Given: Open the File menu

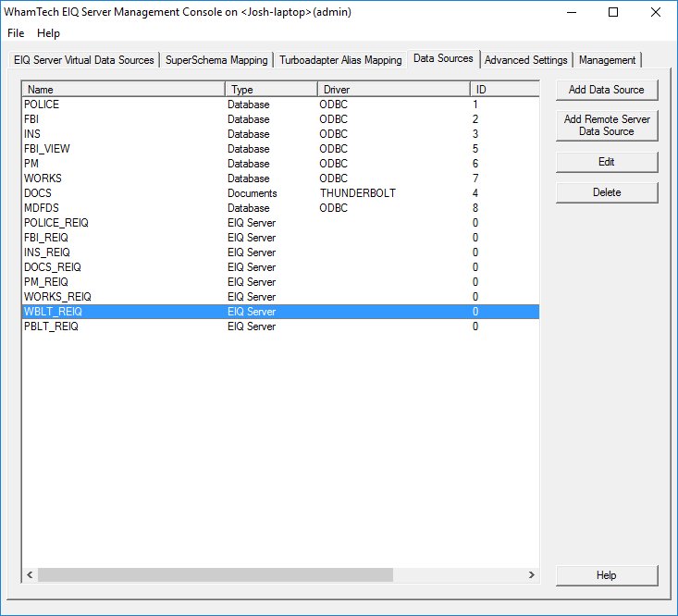Looking at the screenshot, I should (x=16, y=33).
